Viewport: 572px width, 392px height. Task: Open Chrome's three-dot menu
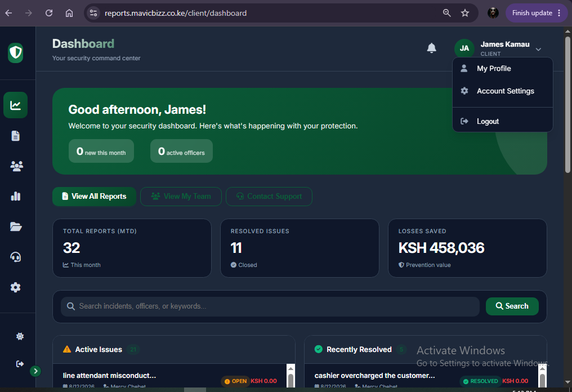(559, 13)
